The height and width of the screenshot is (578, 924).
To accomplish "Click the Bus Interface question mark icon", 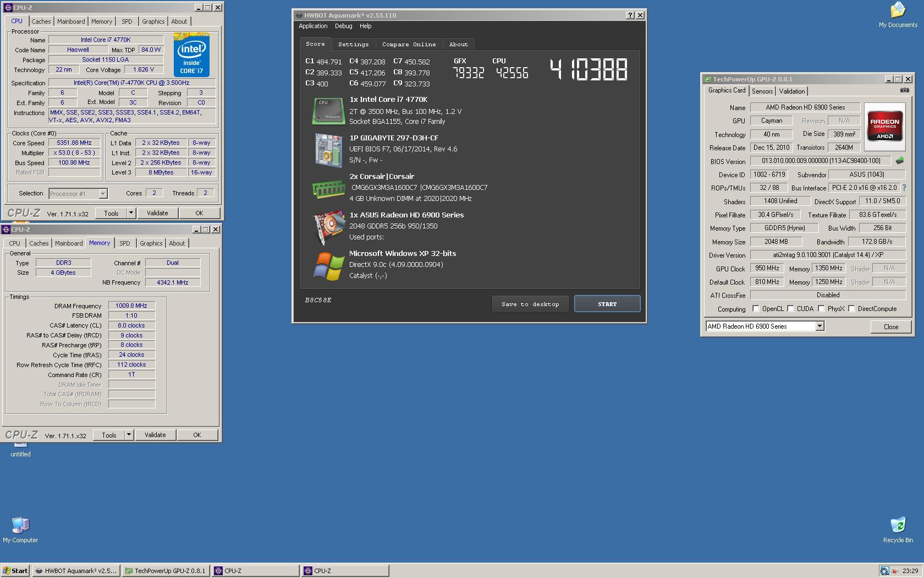I will [904, 188].
